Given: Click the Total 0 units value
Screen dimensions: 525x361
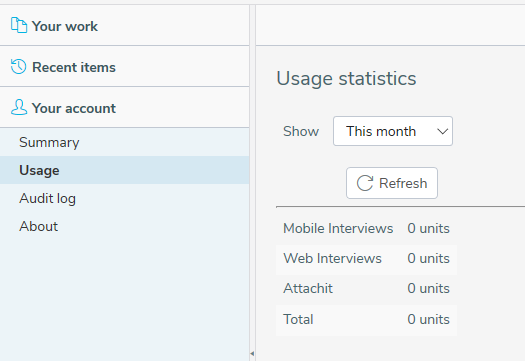Looking at the screenshot, I should (428, 319).
